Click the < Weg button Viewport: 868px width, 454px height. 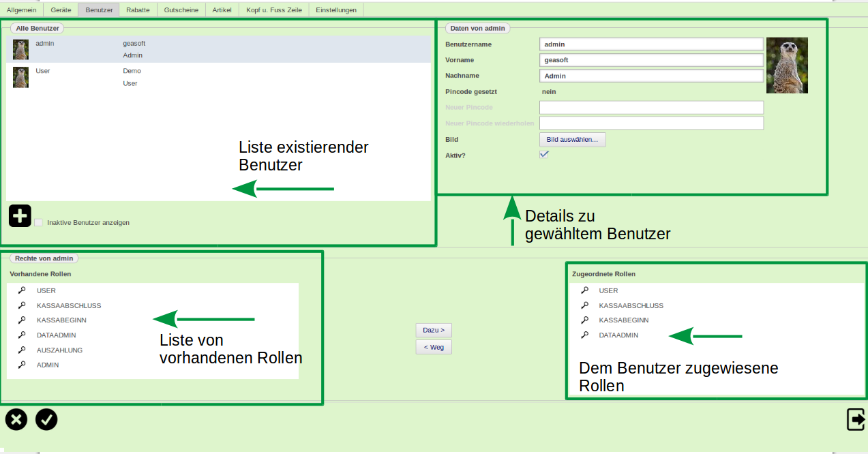tap(434, 346)
